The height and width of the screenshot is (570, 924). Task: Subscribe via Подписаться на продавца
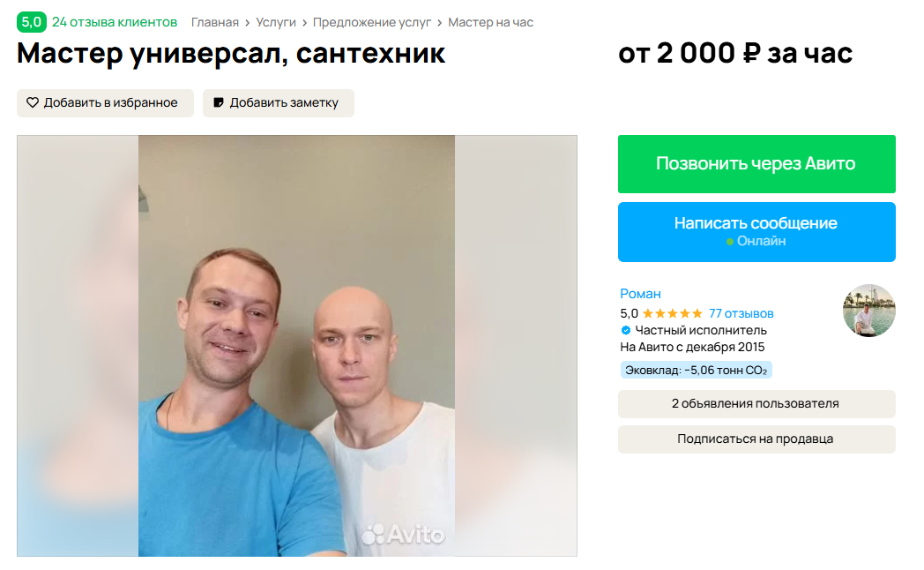point(756,439)
